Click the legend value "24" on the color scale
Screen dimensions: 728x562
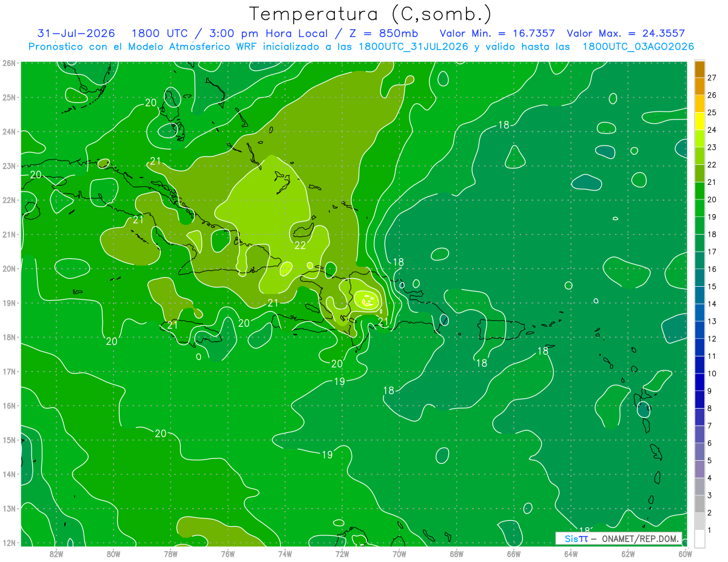[712, 130]
